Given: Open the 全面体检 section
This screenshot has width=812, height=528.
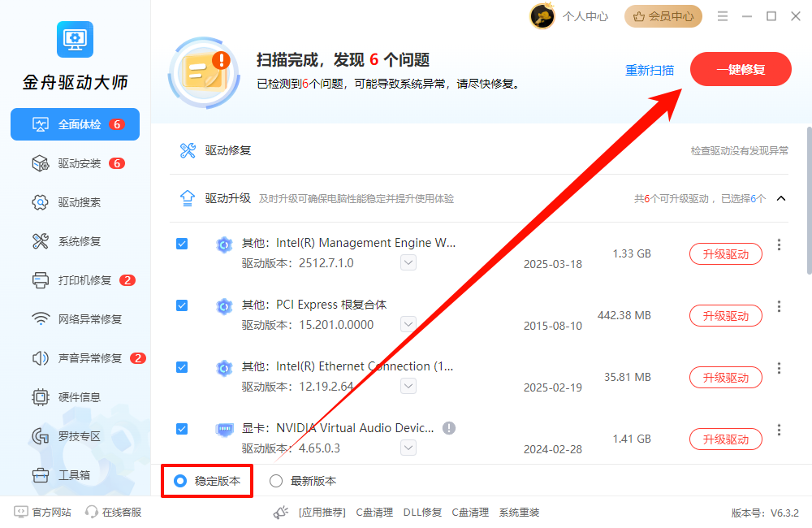Looking at the screenshot, I should (75, 124).
